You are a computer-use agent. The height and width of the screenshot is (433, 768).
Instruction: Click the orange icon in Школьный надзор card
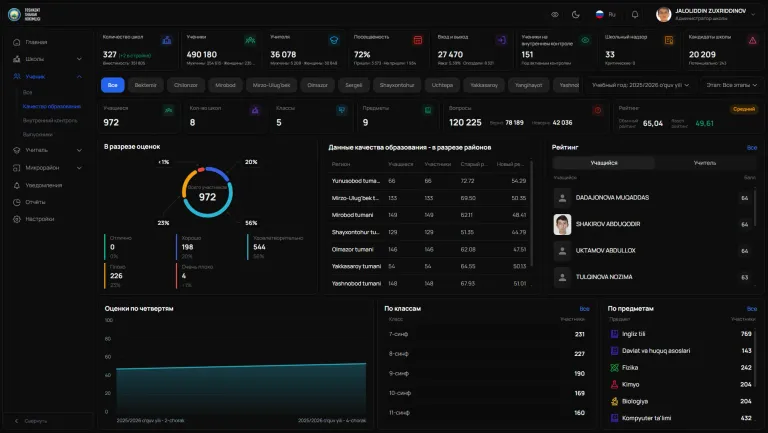tap(669, 40)
